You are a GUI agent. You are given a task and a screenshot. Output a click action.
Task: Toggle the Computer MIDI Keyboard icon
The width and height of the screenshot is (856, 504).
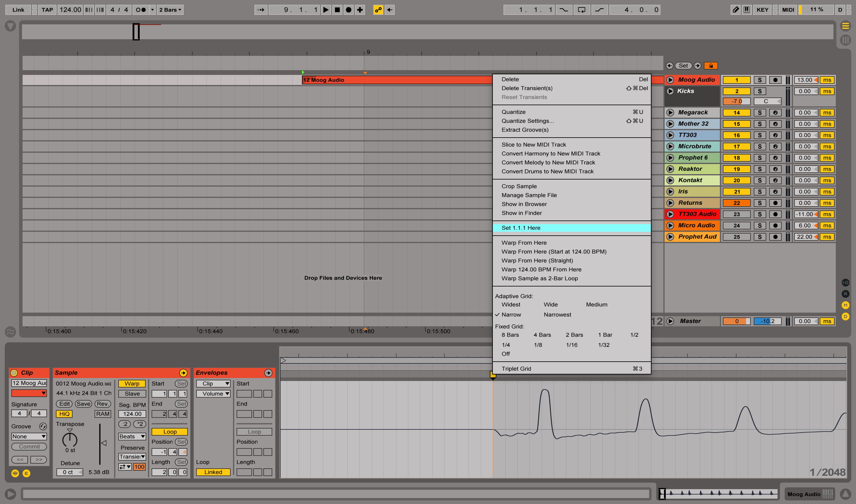(747, 10)
